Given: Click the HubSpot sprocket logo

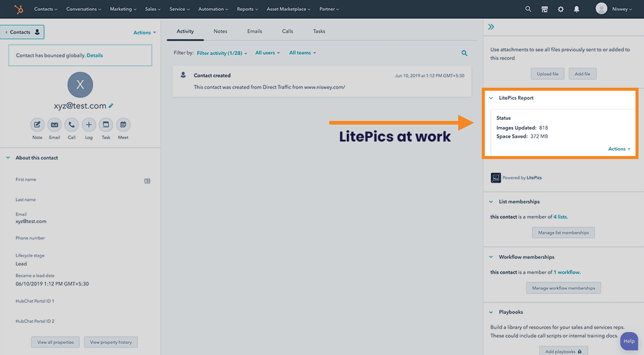Looking at the screenshot, I should [19, 9].
